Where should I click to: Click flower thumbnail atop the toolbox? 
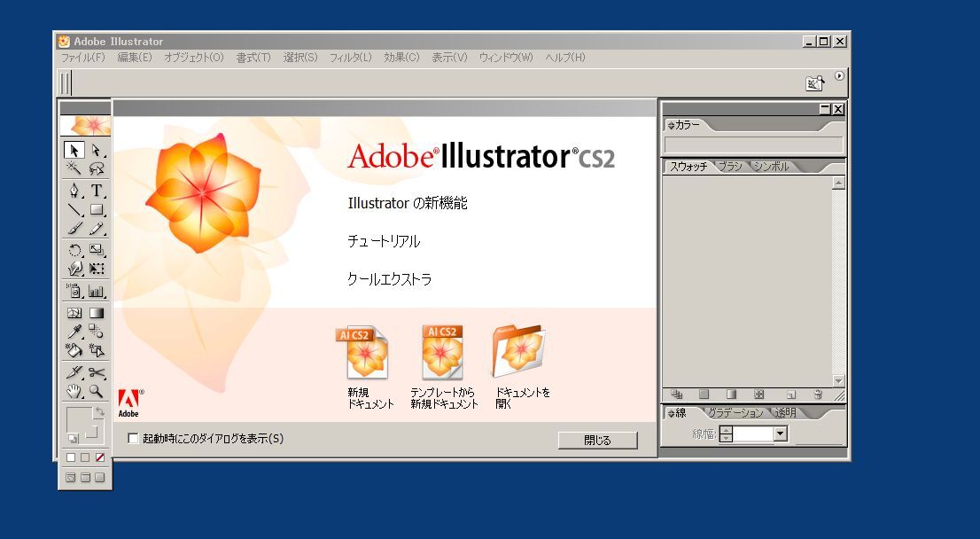click(x=86, y=125)
